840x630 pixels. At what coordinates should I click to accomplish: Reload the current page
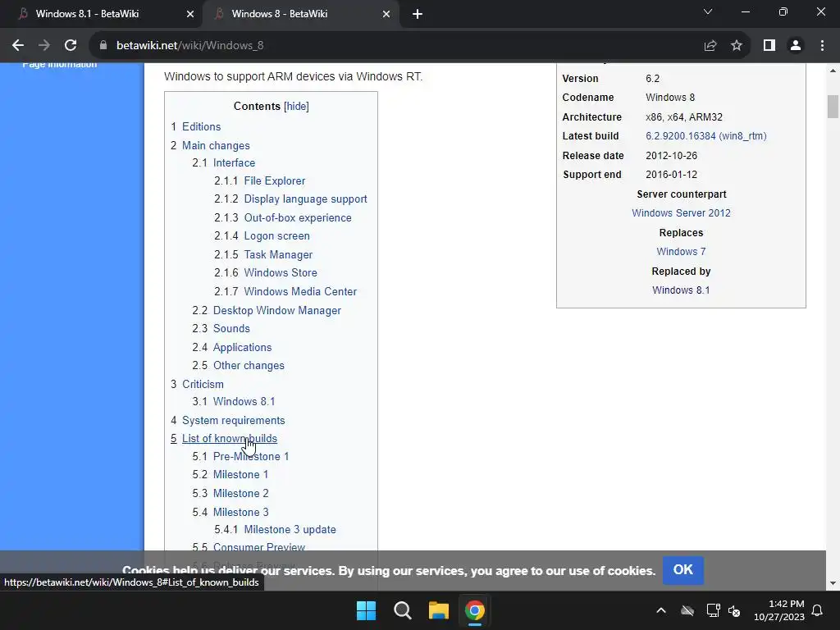[71, 46]
